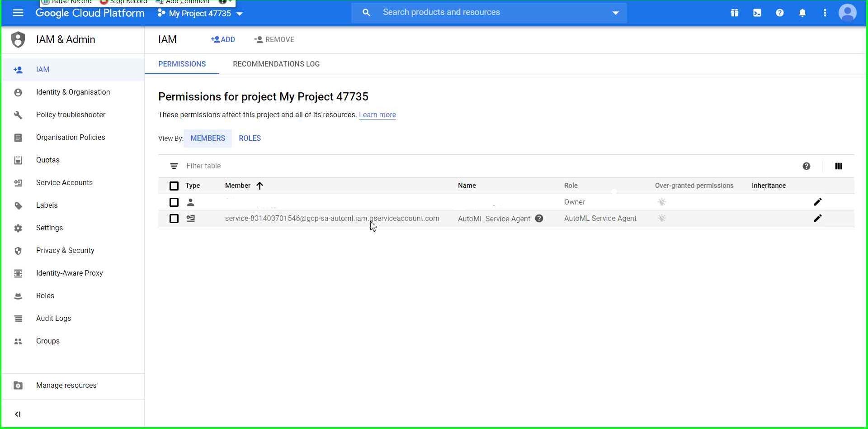Open the navigation hamburger menu
Screen dimensions: 868x429
pos(18,13)
